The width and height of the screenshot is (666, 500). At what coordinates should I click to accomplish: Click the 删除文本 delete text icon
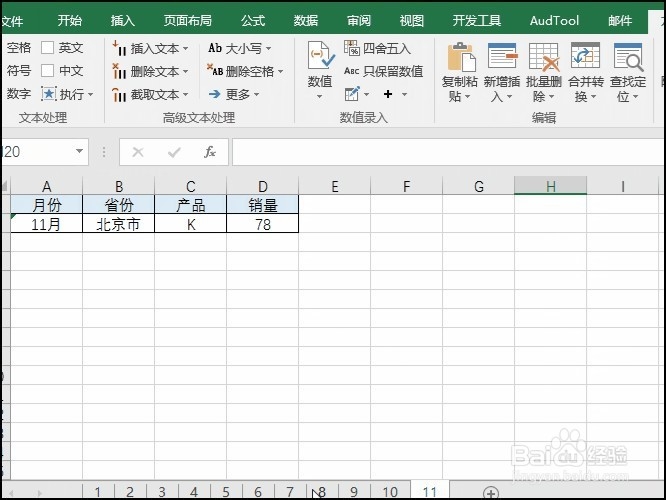pyautogui.click(x=119, y=71)
